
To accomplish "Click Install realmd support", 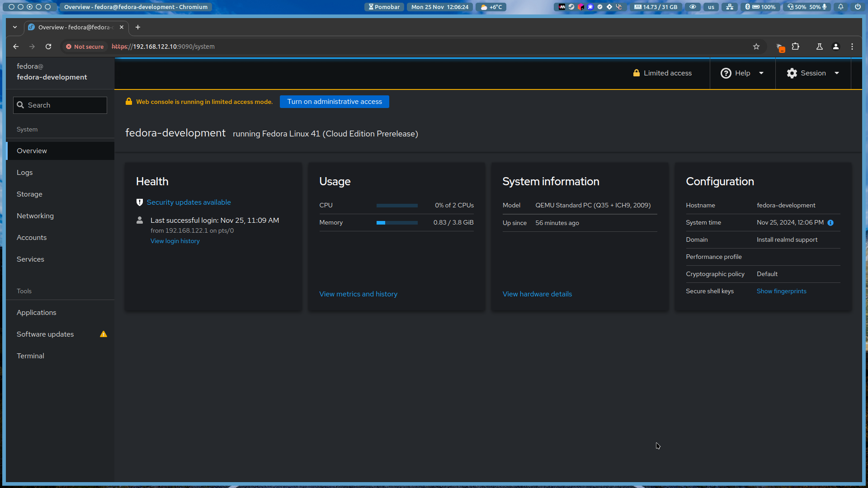I will 787,240.
